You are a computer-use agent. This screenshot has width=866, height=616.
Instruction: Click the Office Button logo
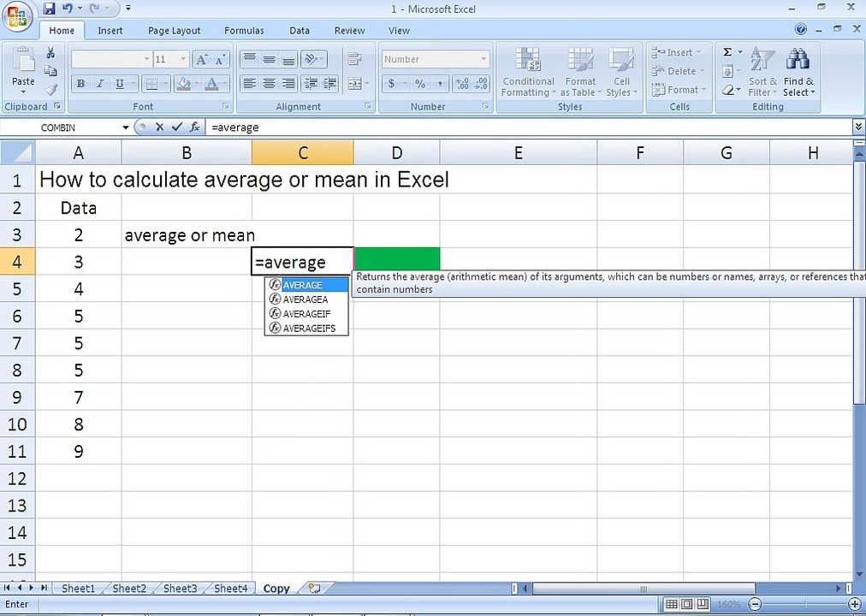pyautogui.click(x=16, y=16)
